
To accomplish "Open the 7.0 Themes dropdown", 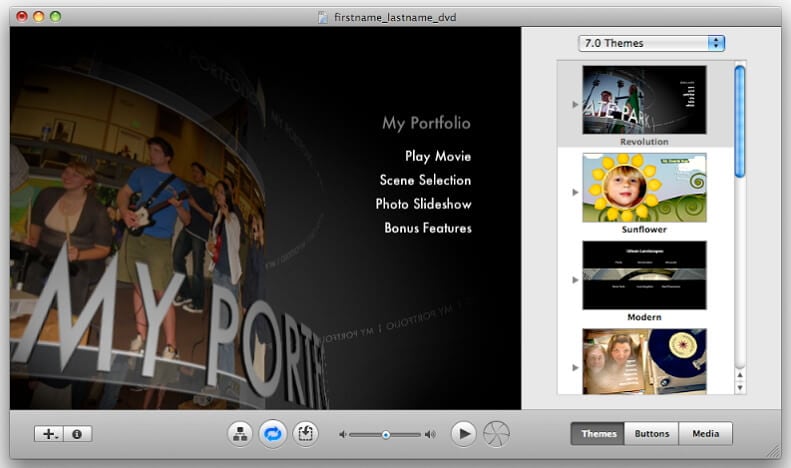I will 651,43.
